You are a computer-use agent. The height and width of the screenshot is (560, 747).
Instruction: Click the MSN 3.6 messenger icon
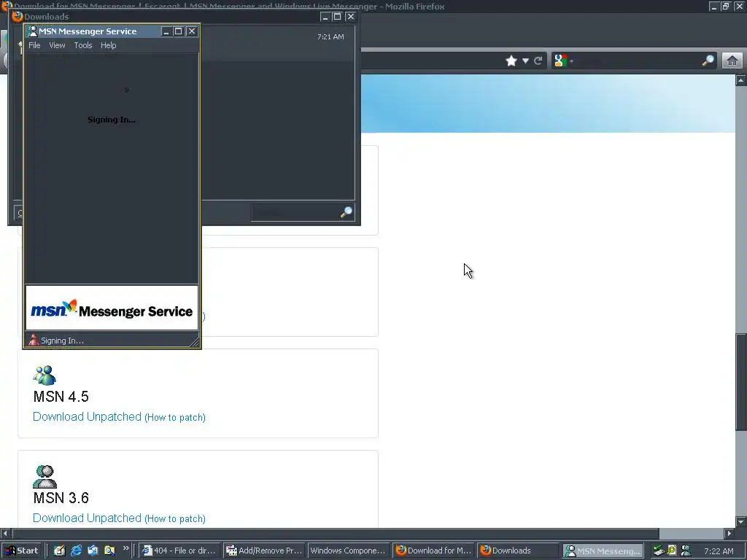[44, 477]
